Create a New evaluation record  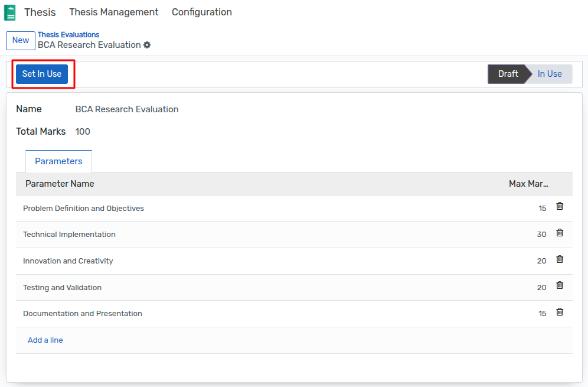click(x=21, y=41)
